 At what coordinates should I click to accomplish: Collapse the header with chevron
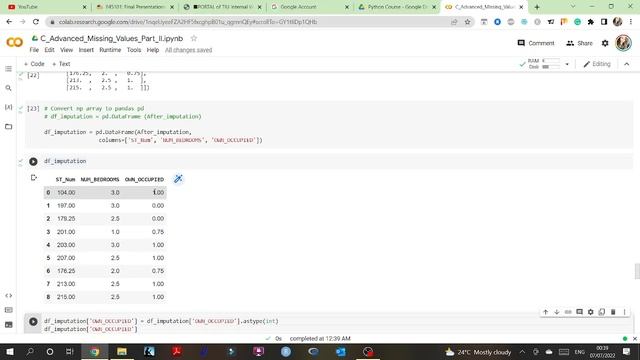627,64
